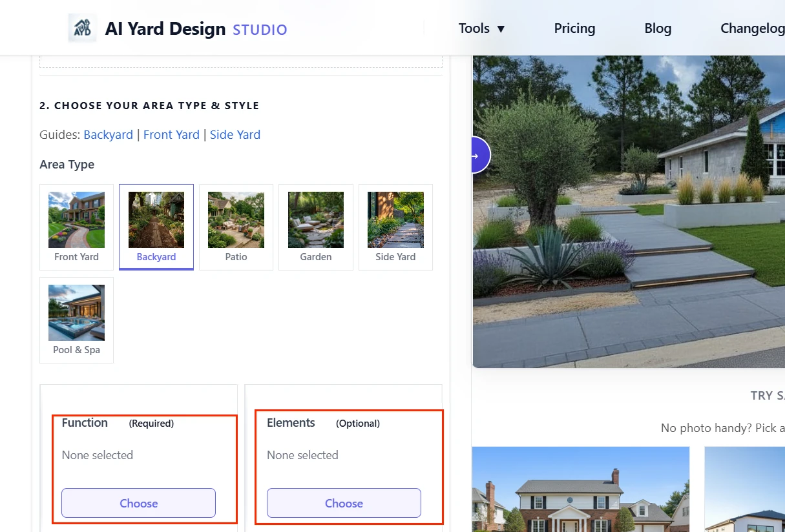Click Choose under Function
This screenshot has width=785, height=532.
click(x=138, y=503)
